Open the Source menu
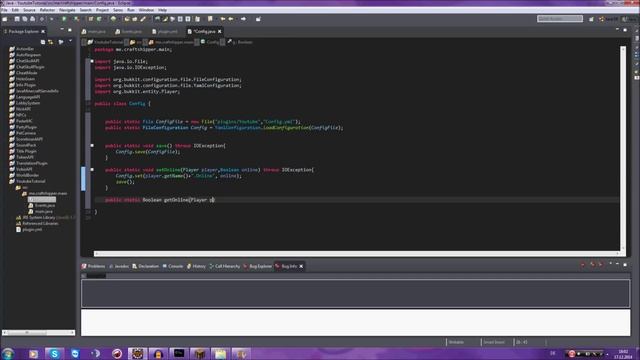This screenshot has width=640, height=360. pyautogui.click(x=29, y=10)
